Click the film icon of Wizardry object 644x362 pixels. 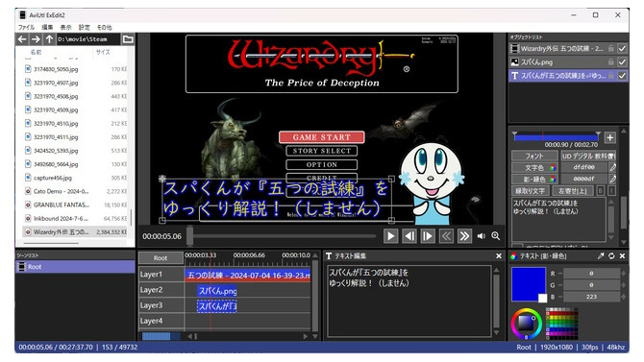(x=514, y=48)
